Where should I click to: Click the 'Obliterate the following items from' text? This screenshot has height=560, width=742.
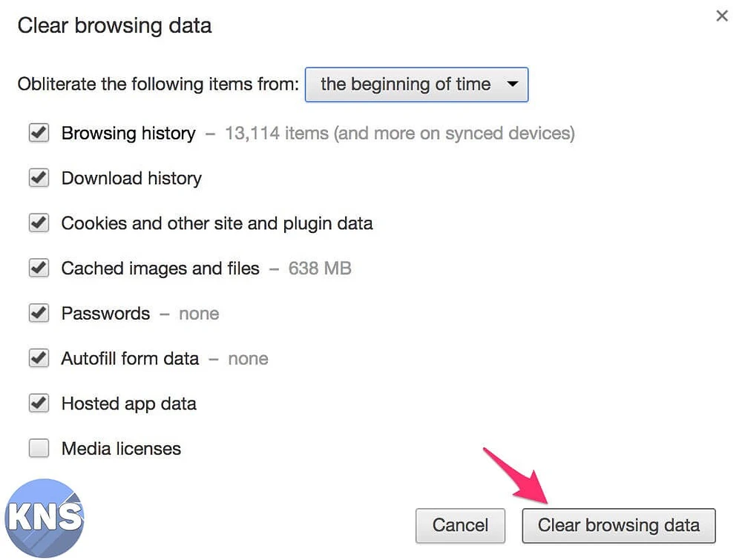coord(157,85)
